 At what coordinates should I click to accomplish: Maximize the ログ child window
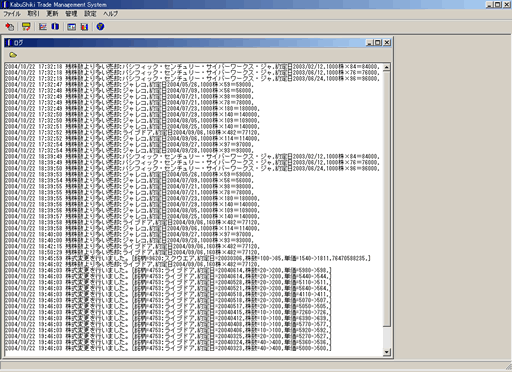pos(378,42)
